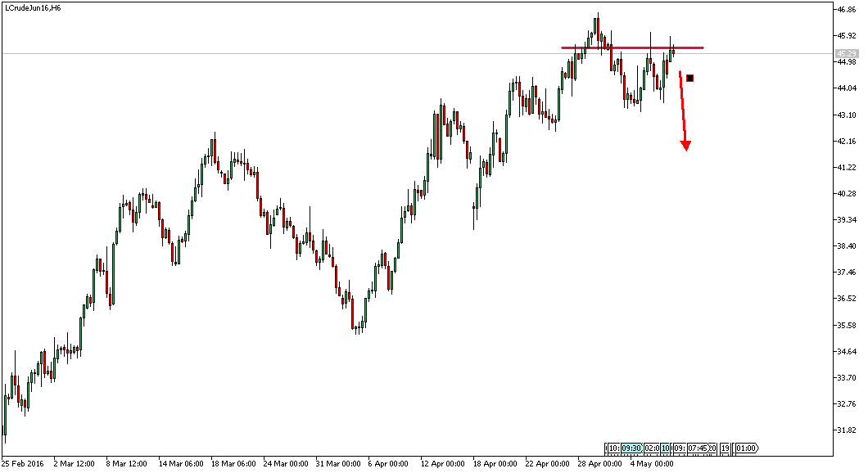This screenshot has height=473, width=868.
Task: Click the highlighted 09:30 session marker
Action: point(631,448)
